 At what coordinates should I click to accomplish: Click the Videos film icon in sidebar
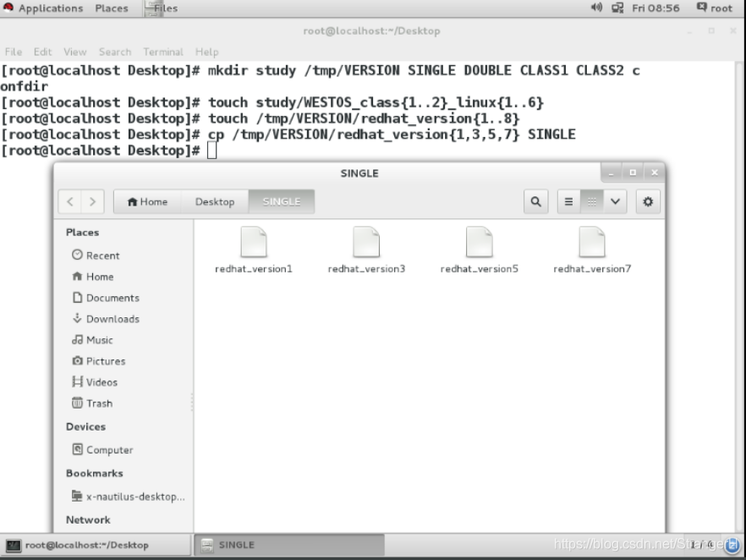pyautogui.click(x=77, y=382)
